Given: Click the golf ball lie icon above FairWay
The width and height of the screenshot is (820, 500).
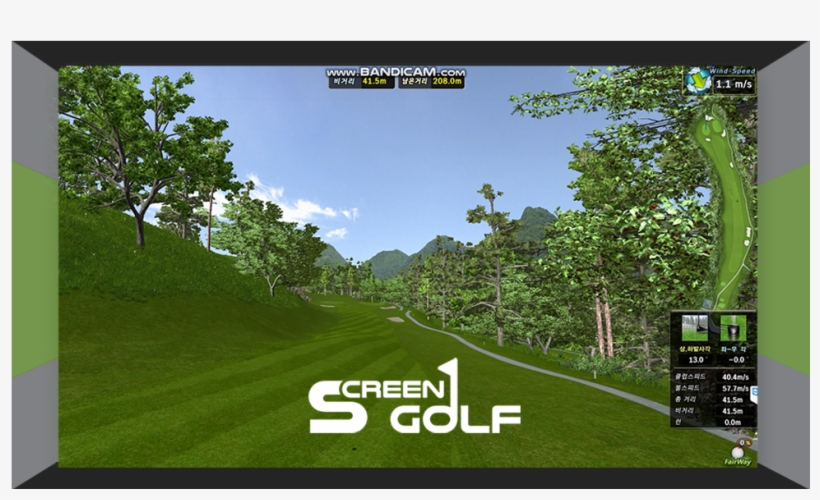Looking at the screenshot, I should click(737, 453).
